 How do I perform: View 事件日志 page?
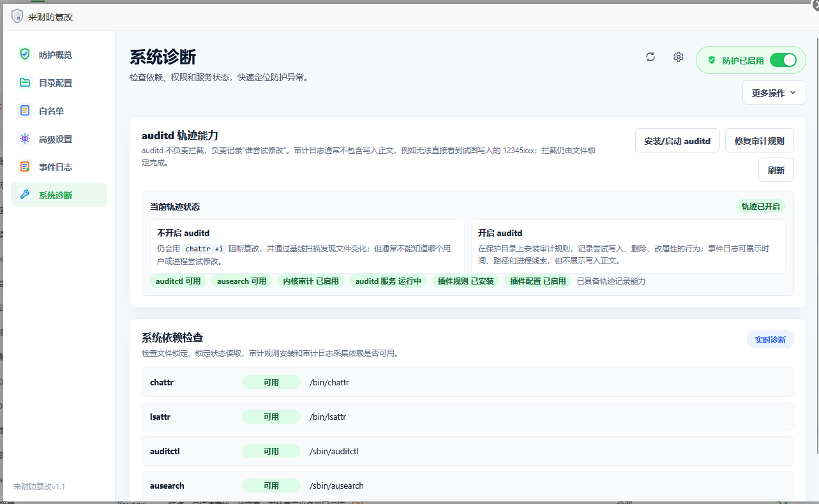coord(59,167)
